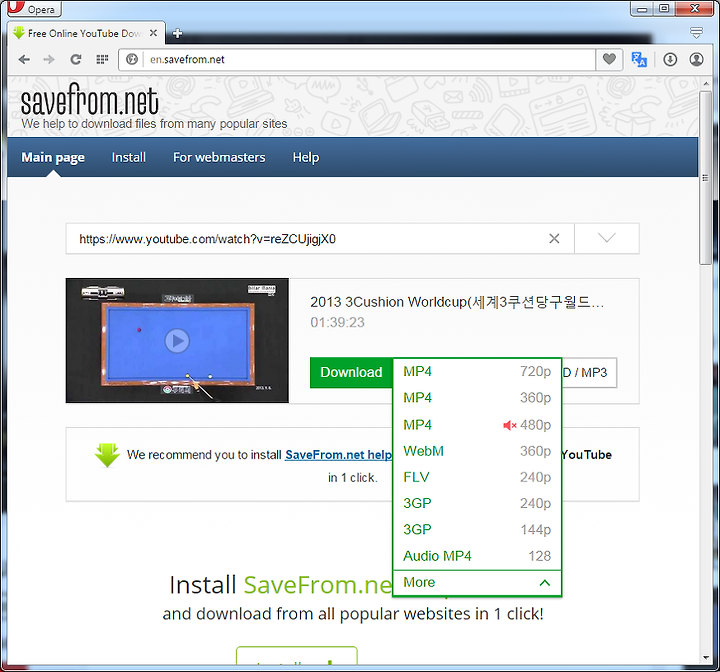Close the Free Online YouTube tab
The height and width of the screenshot is (672, 720).
pos(153,33)
